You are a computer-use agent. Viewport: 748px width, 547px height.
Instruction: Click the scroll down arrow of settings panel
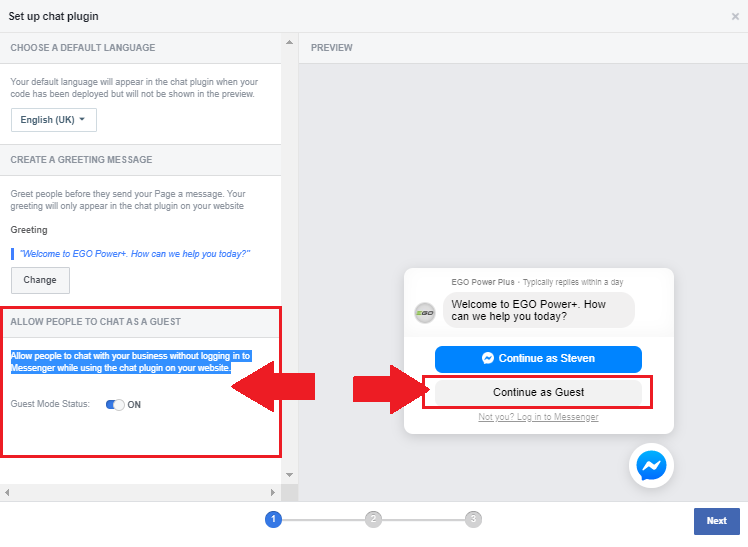point(290,475)
